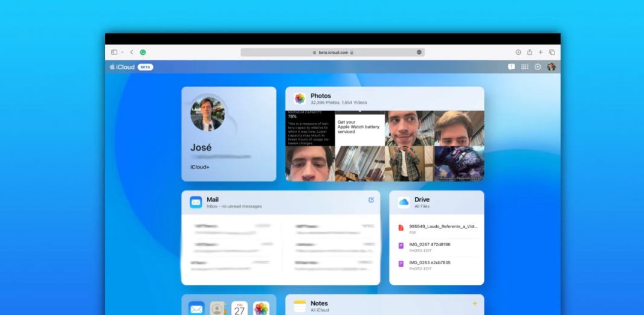Image resolution: width=644 pixels, height=315 pixels.
Task: Open Mail app icon in Mail tile
Action: [196, 202]
